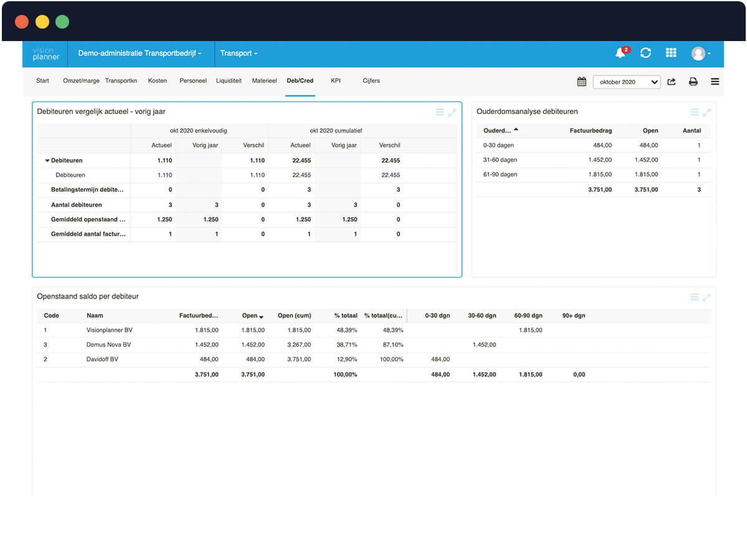Screen dimensions: 747x560
Task: Click the okt 2020 cumulatief header
Action: tap(336, 131)
